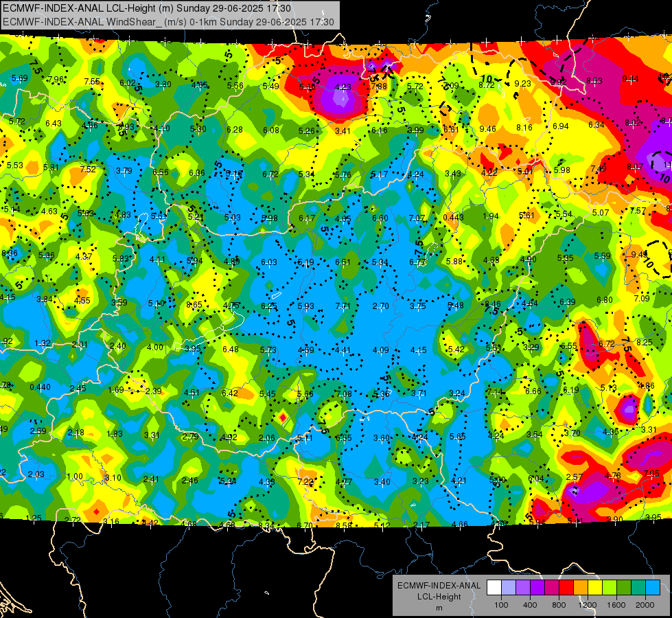Click the grid value '3.60'
The width and height of the screenshot is (672, 618).
tap(381, 438)
